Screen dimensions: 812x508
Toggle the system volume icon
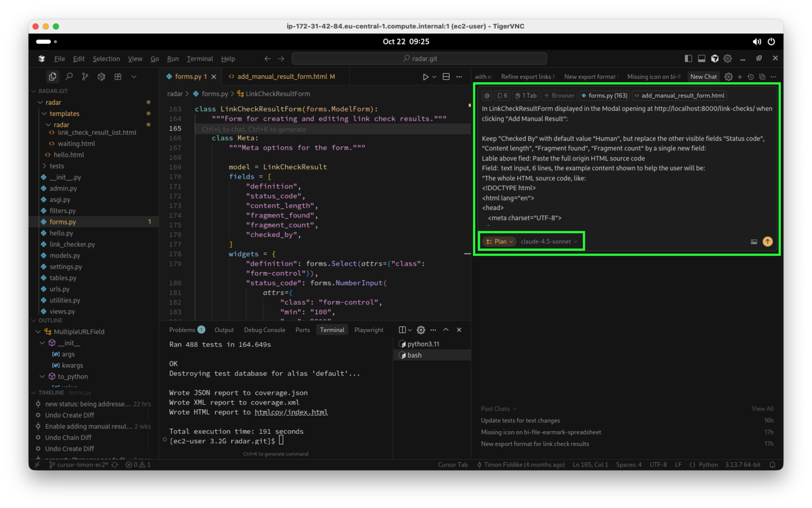tap(757, 42)
